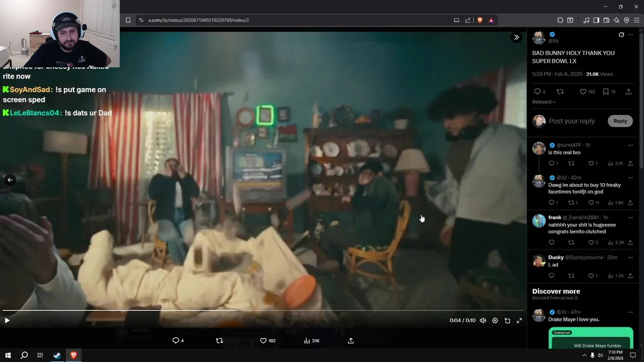Collapse the reply sidebar with double chevron
The image size is (644, 362).
point(516,37)
